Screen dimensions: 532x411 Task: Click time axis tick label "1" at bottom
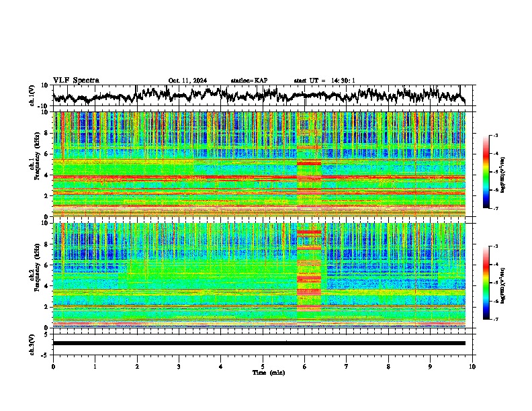tap(95, 367)
